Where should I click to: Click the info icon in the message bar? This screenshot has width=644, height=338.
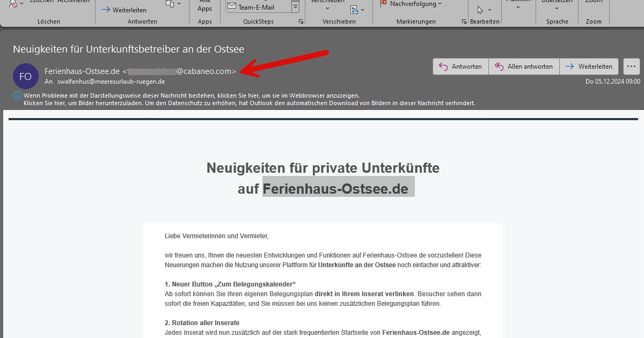click(x=18, y=96)
